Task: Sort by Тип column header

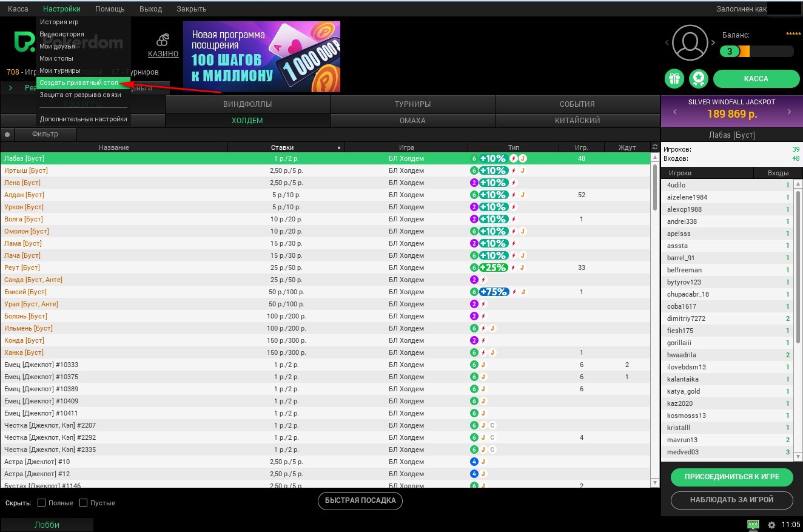Action: coord(514,147)
